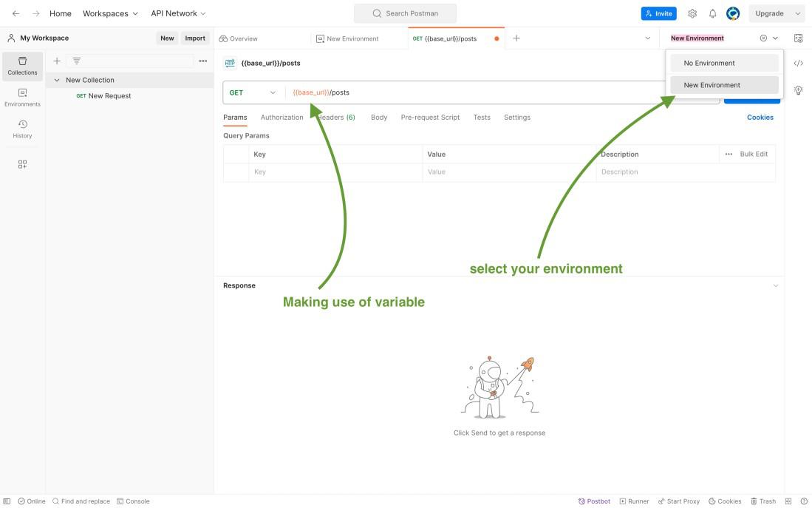Open the Authorization tab
Viewport: 812px width, 508px height.
point(282,118)
